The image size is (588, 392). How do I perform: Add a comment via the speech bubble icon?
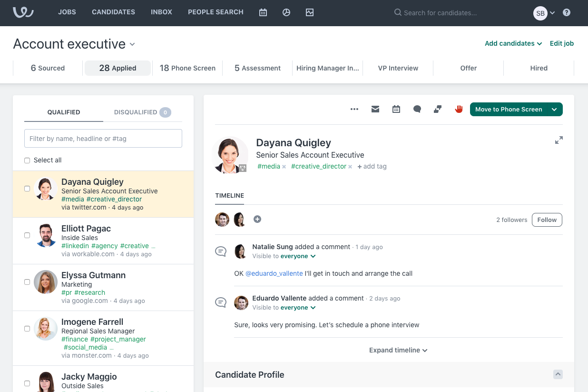click(417, 109)
